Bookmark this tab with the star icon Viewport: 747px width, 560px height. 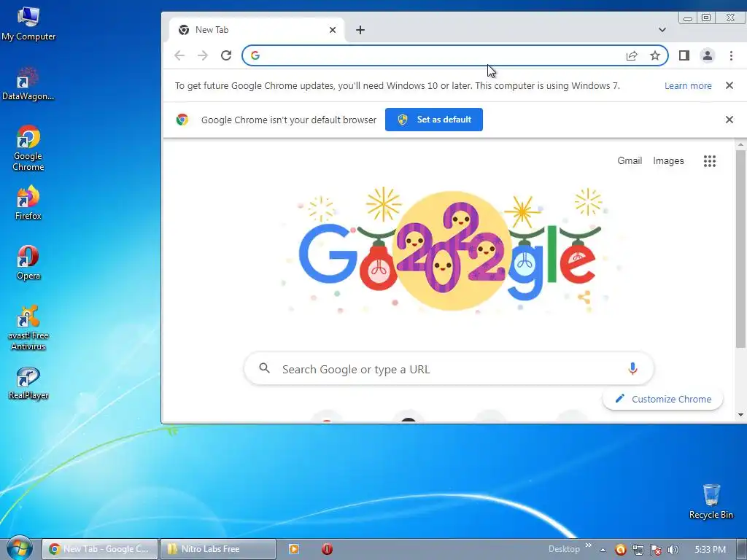(x=655, y=55)
